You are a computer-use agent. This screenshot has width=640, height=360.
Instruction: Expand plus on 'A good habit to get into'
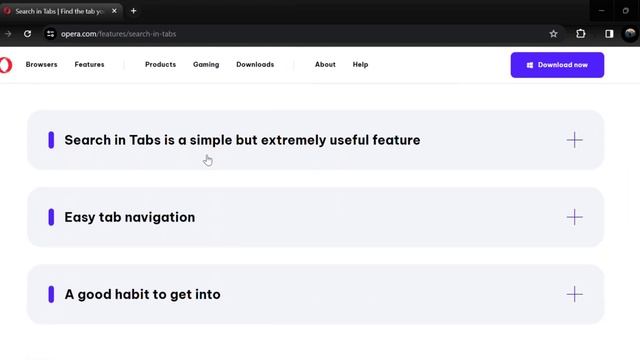[x=574, y=294]
